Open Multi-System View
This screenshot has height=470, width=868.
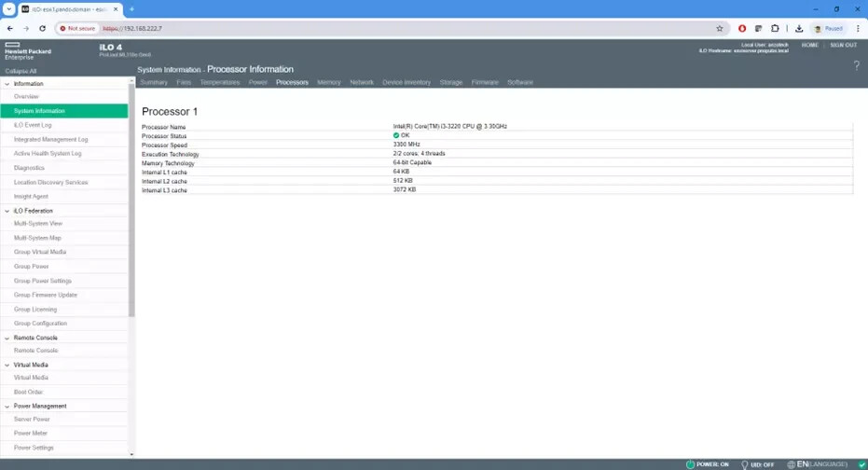click(x=64, y=224)
